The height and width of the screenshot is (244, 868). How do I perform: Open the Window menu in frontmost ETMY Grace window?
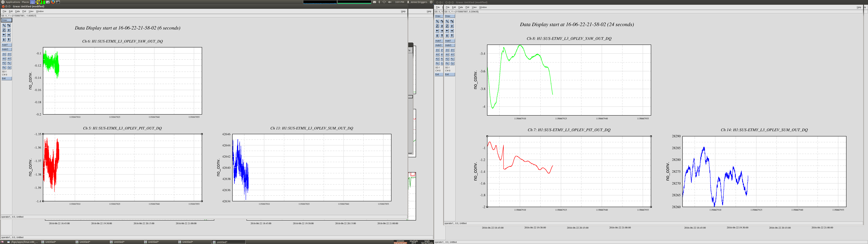(x=483, y=7)
